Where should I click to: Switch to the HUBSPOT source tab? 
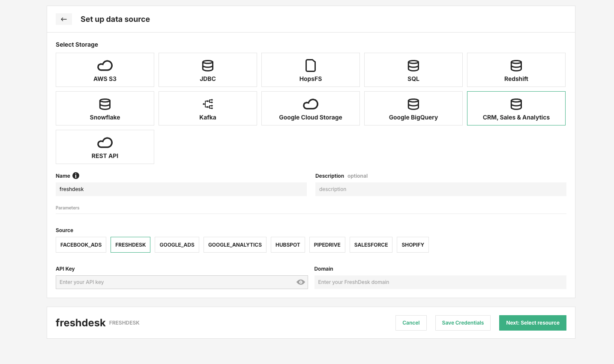pos(288,245)
